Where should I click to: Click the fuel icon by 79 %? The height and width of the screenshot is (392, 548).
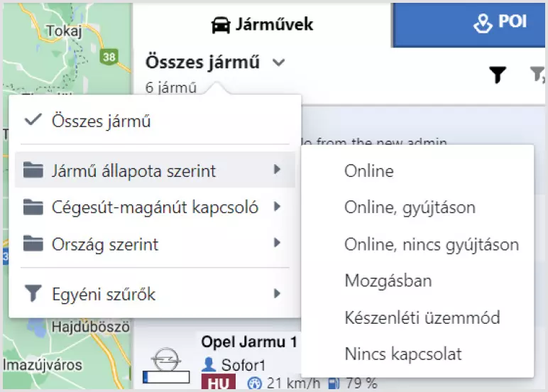click(334, 383)
